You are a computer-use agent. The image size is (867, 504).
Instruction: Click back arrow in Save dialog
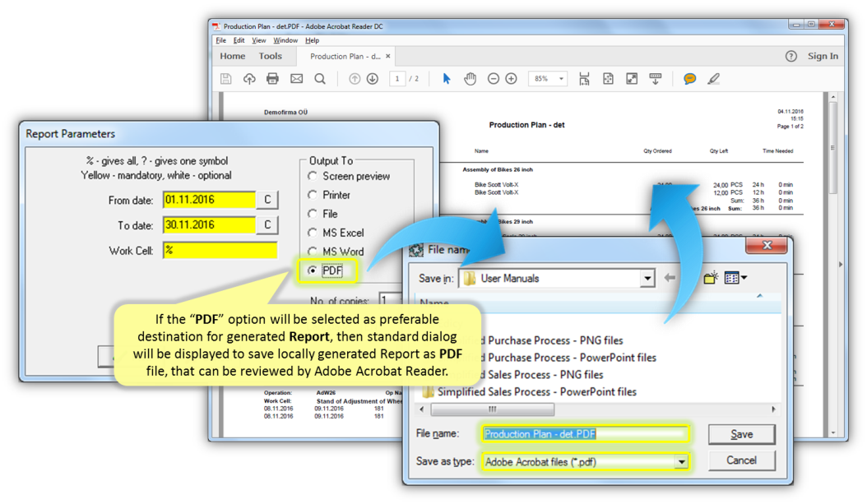[670, 277]
